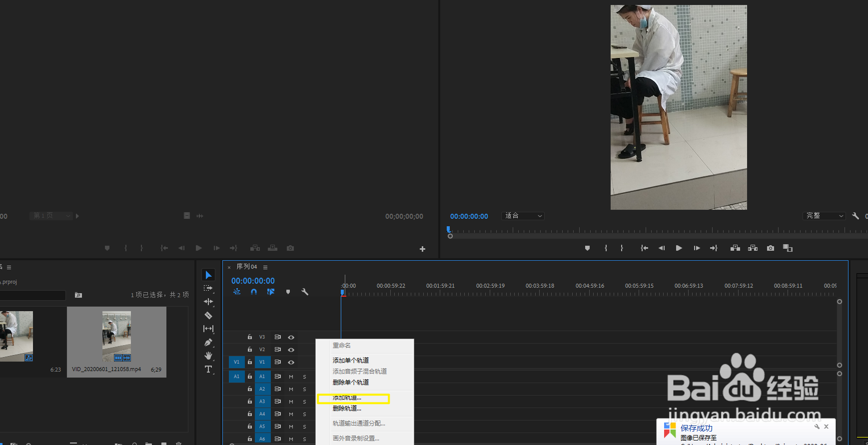Close the 序列 04 timeline tab
Image resolution: width=868 pixels, height=445 pixels.
coord(229,267)
